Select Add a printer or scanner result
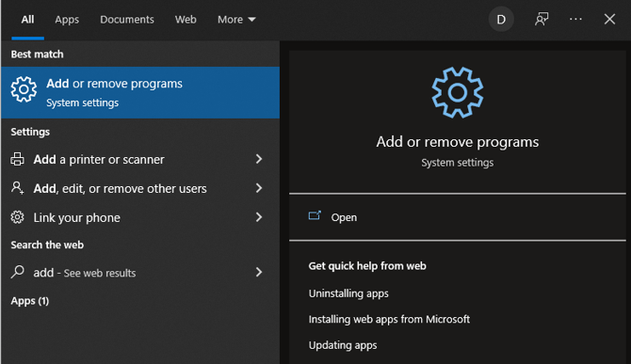The image size is (631, 364). coord(140,159)
